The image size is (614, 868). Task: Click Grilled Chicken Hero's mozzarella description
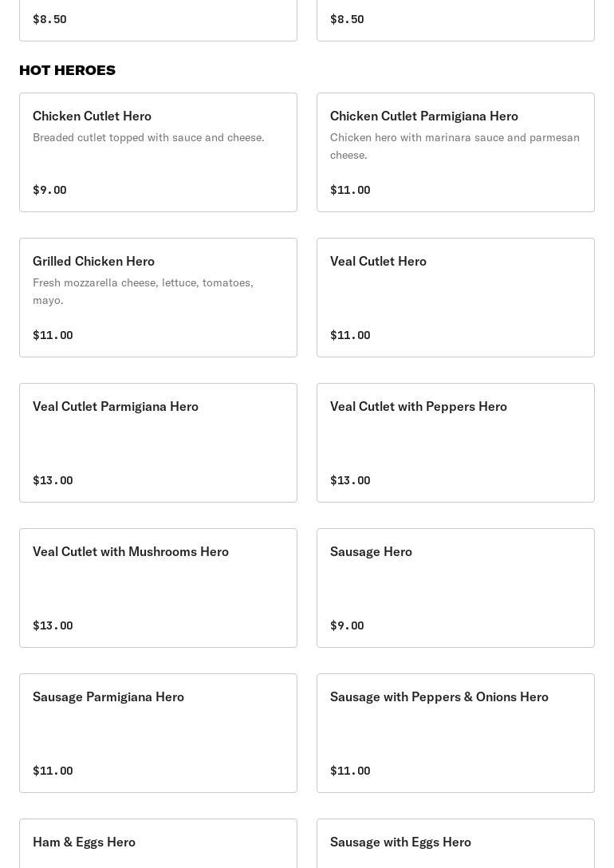(143, 291)
